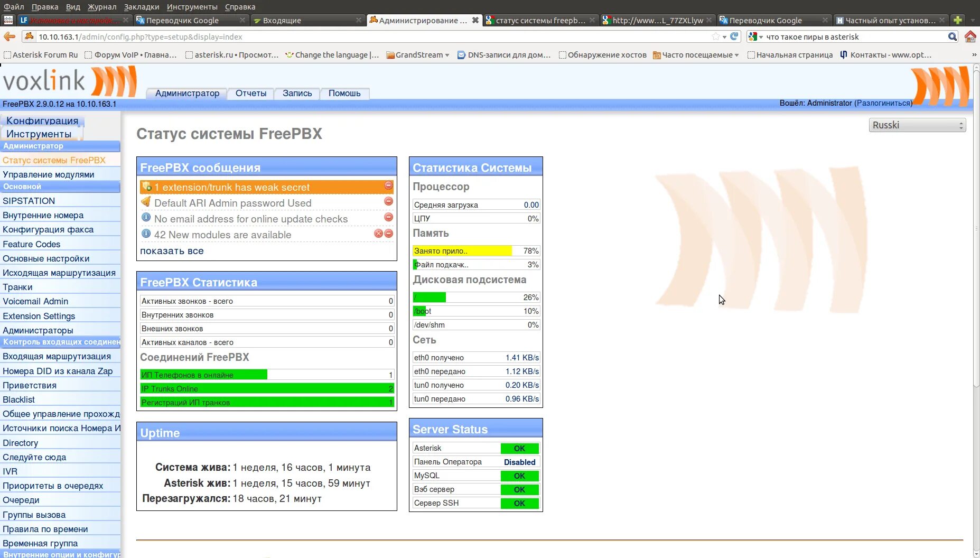Reload the current page

(734, 36)
